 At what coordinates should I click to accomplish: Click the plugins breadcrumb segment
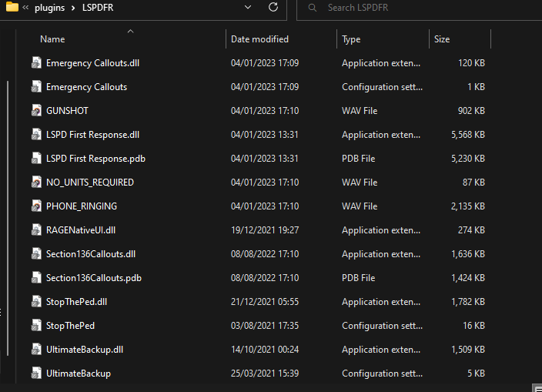pos(49,8)
